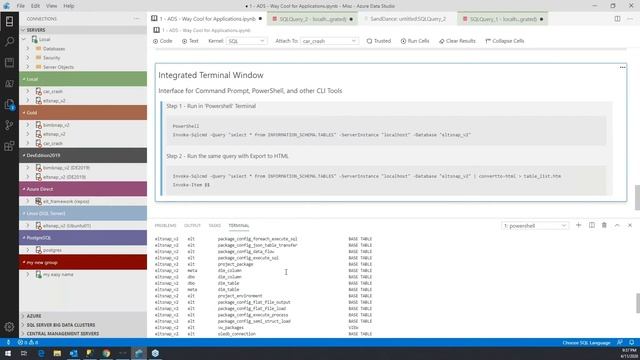Click the terminal vertical scrollbar thumb
The width and height of the screenshot is (640, 360).
(637, 303)
